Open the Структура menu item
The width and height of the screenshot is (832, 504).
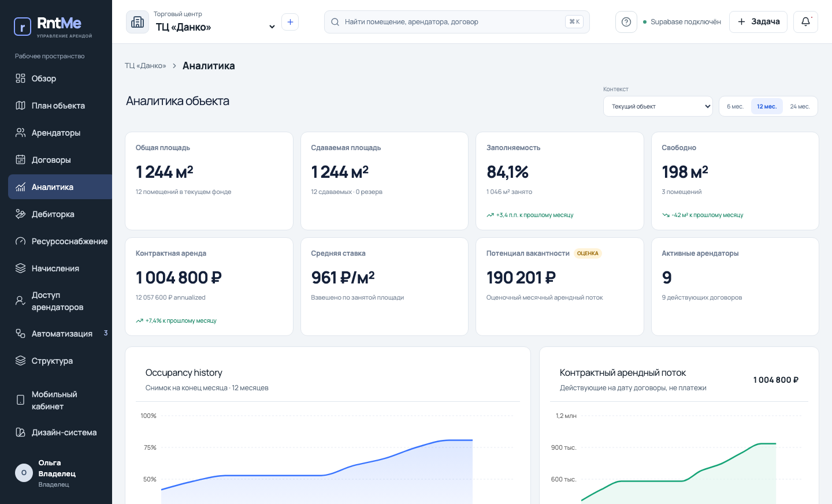point(60,361)
